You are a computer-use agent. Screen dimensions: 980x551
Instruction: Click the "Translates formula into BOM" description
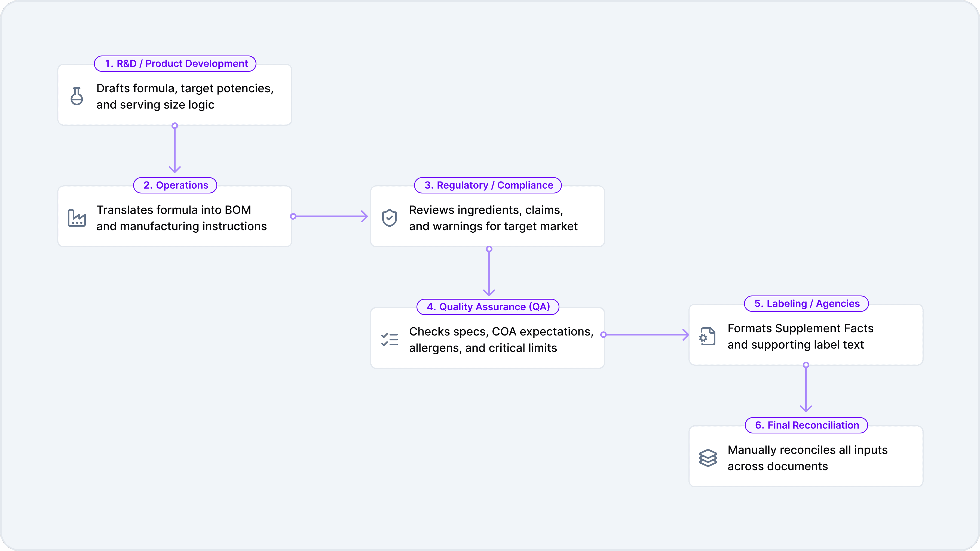[x=173, y=210]
